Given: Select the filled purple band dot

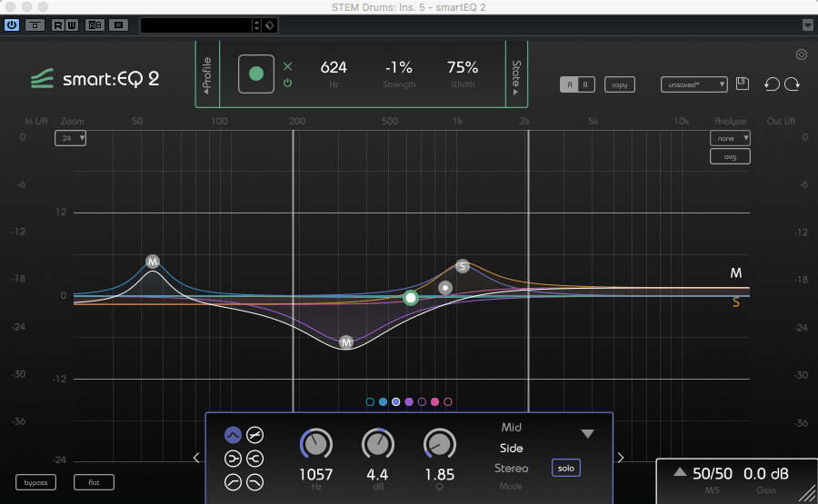Looking at the screenshot, I should coord(409,402).
